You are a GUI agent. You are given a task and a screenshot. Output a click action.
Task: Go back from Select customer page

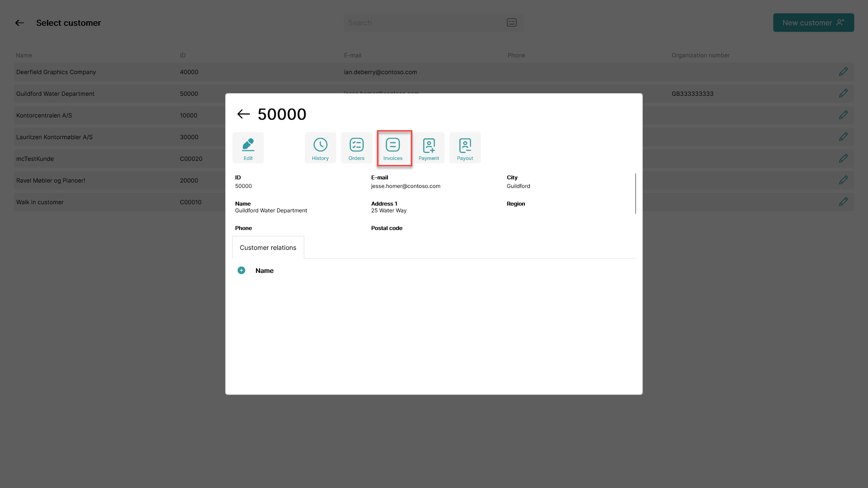(x=19, y=23)
